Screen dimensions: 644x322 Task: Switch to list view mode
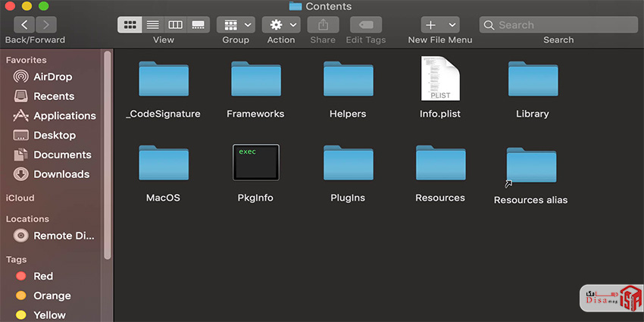point(152,25)
